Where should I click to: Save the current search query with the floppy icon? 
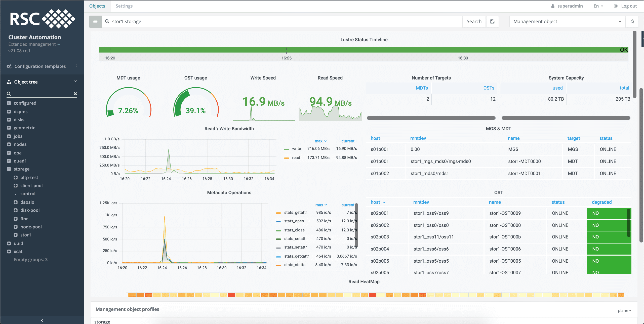pos(493,21)
